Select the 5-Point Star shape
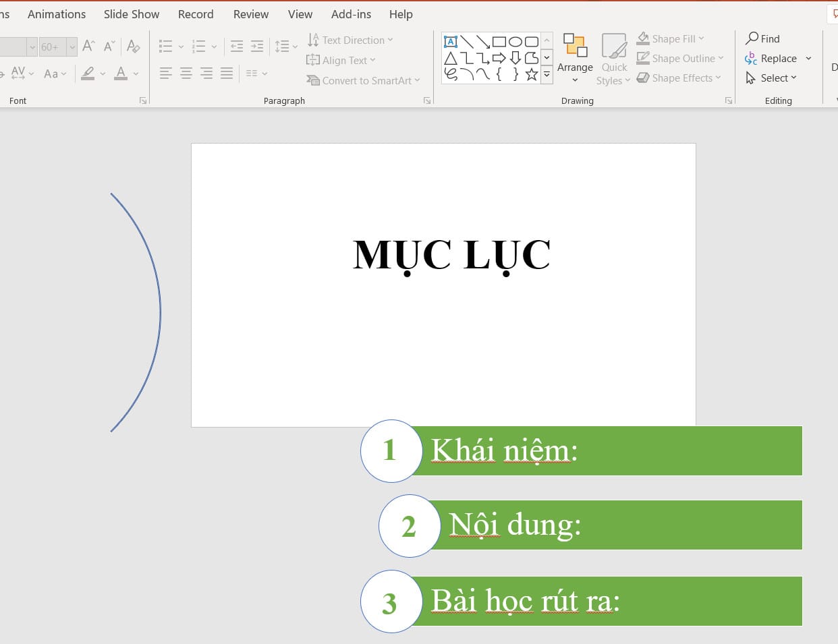838x644 pixels. pos(532,74)
